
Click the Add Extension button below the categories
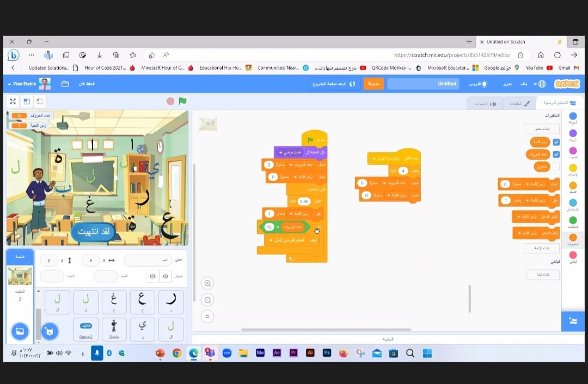point(573,321)
